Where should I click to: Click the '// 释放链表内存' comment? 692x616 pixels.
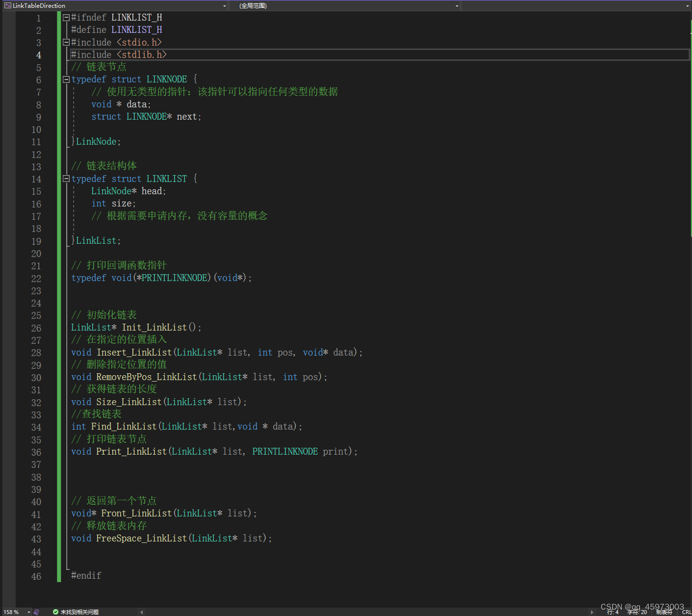[x=109, y=526]
